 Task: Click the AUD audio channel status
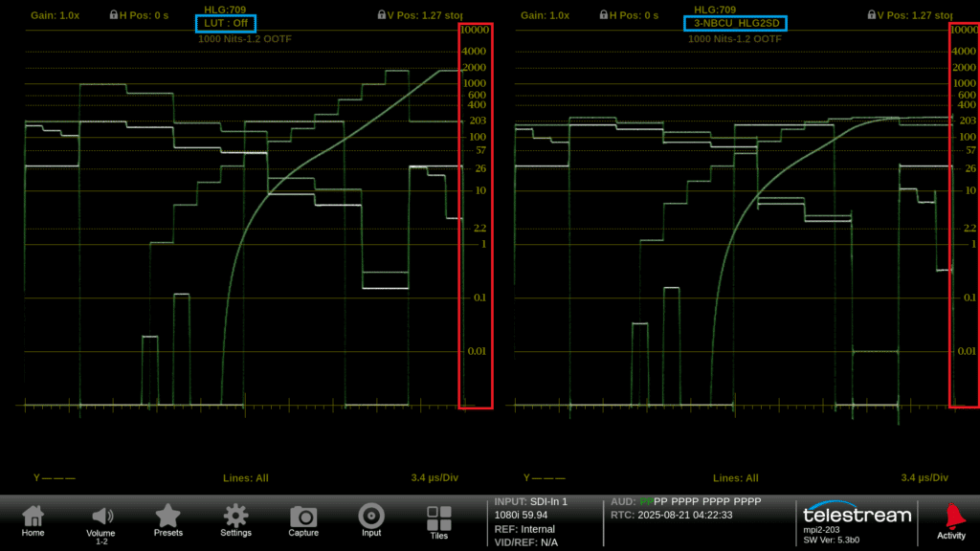(x=686, y=501)
